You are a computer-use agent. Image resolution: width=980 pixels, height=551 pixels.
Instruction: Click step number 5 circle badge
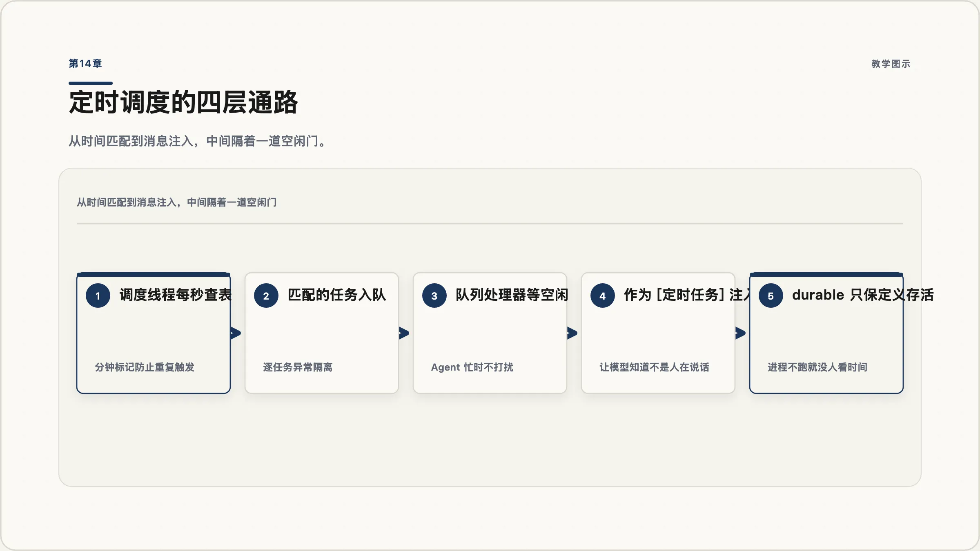pyautogui.click(x=771, y=295)
